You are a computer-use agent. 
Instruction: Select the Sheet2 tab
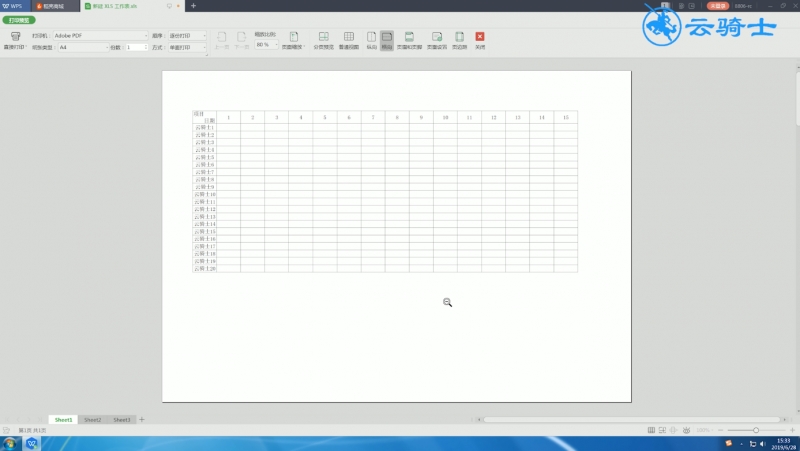(92, 419)
